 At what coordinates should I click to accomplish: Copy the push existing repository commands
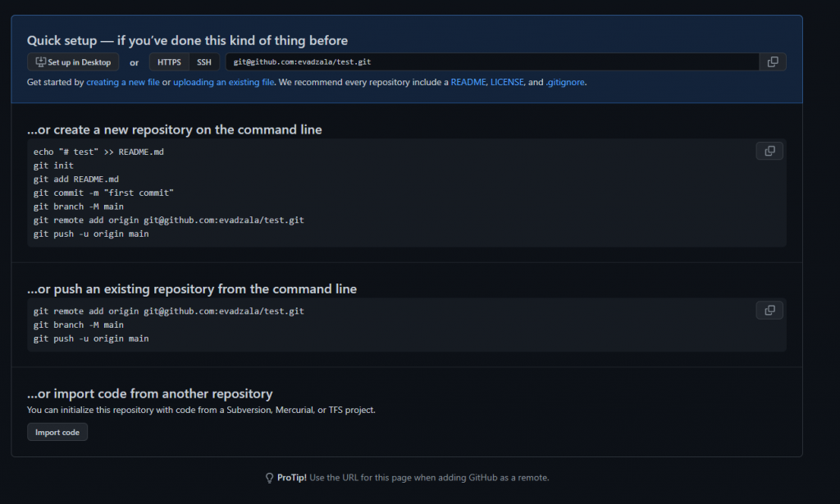coord(769,311)
